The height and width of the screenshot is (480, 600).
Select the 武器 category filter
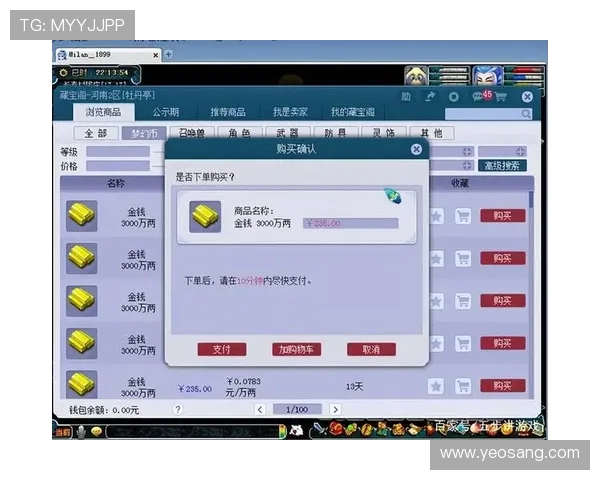coord(288,133)
